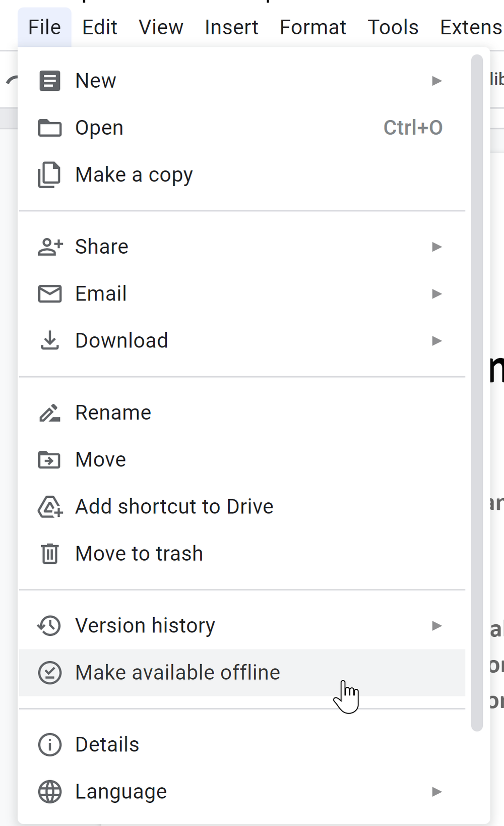The width and height of the screenshot is (504, 826).
Task: Click the Make a copy icon
Action: [x=49, y=175]
